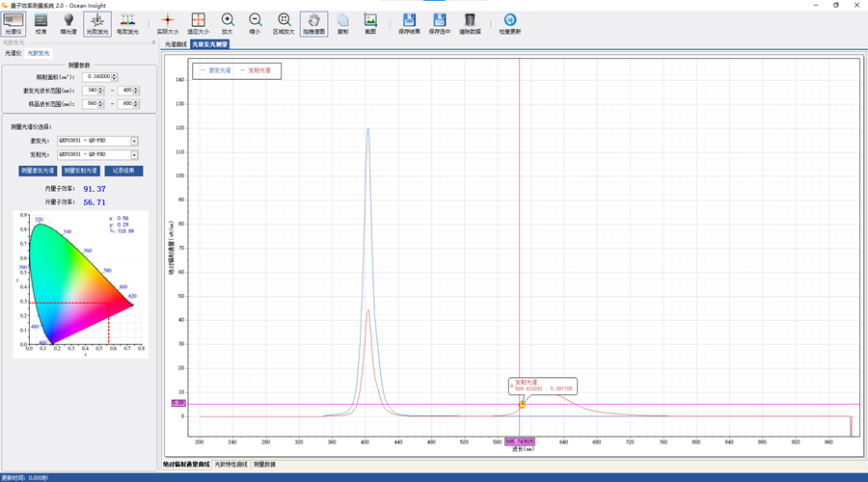This screenshot has width=868, height=482.
Task: Open the 光致发光 photoluminescence mode
Action: 97,23
